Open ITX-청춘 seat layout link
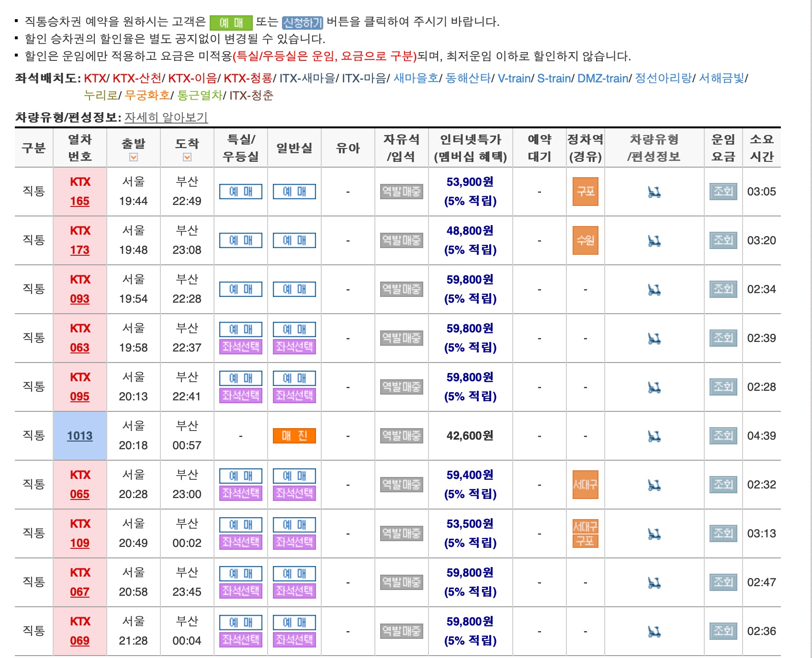812x658 pixels. tap(251, 95)
